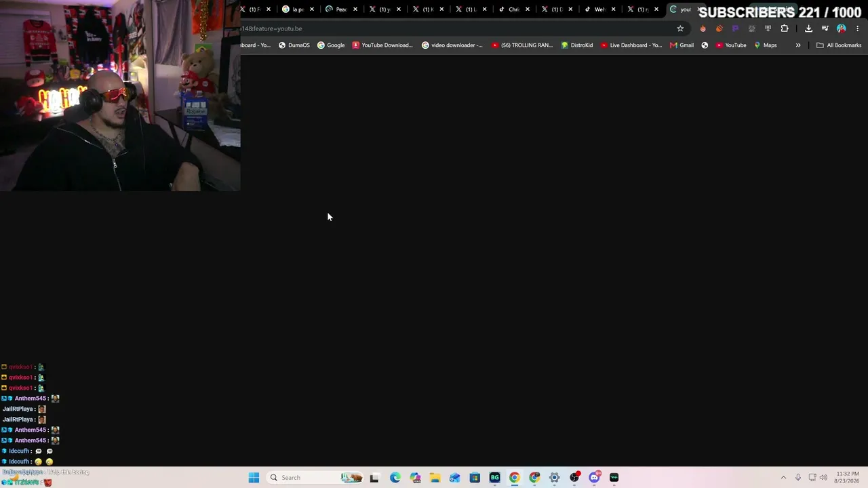
Task: Open Chrome Downloads arrow icon
Action: pos(808,28)
